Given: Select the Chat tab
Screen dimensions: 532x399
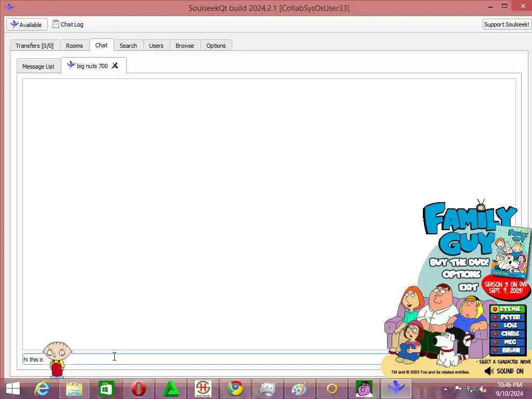Looking at the screenshot, I should 101,45.
